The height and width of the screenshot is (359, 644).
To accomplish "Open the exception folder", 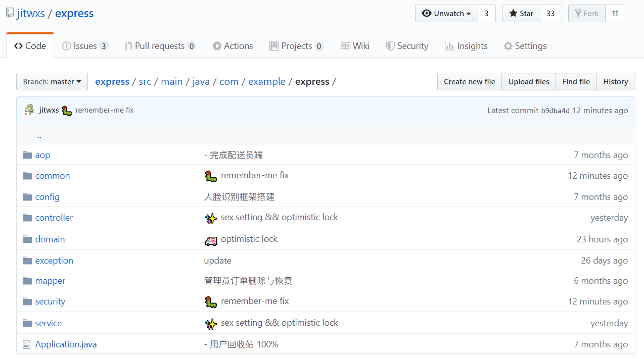I will (54, 261).
